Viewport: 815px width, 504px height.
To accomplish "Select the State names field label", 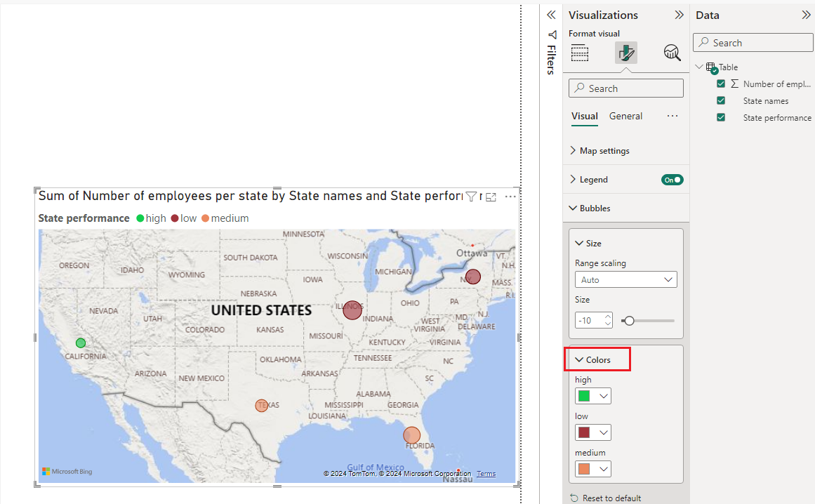I will click(766, 101).
